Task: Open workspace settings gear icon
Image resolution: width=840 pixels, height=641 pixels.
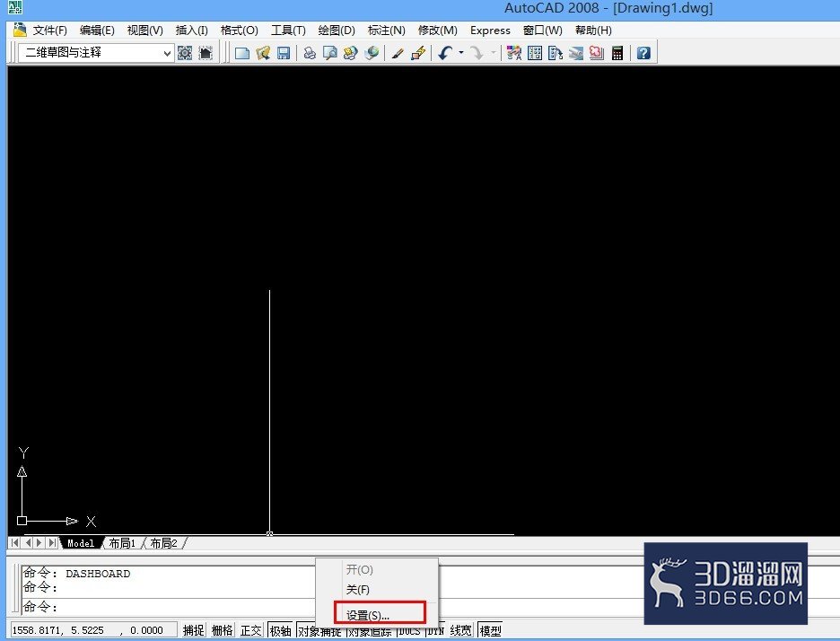Action: tap(185, 53)
